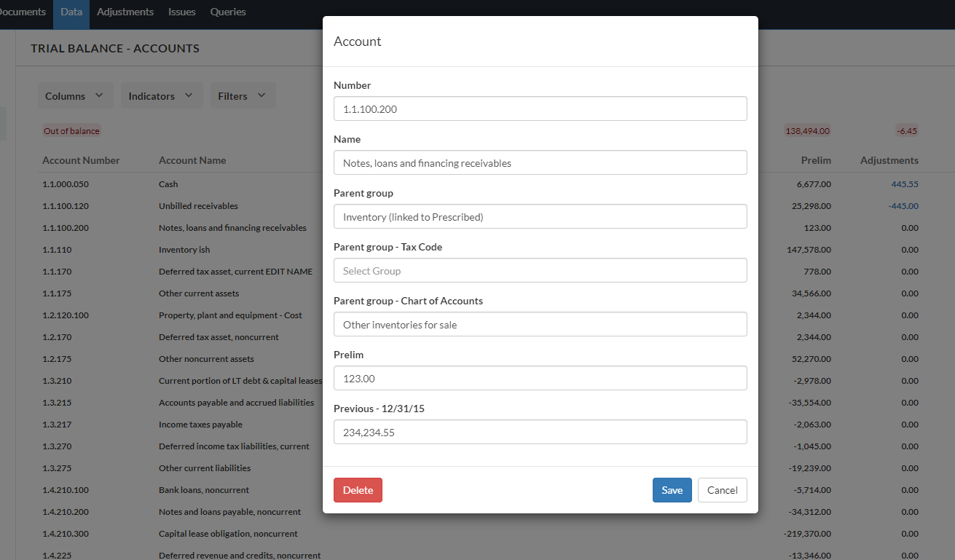Click the Out of balance indicator
This screenshot has height=560, width=955.
pyautogui.click(x=71, y=131)
